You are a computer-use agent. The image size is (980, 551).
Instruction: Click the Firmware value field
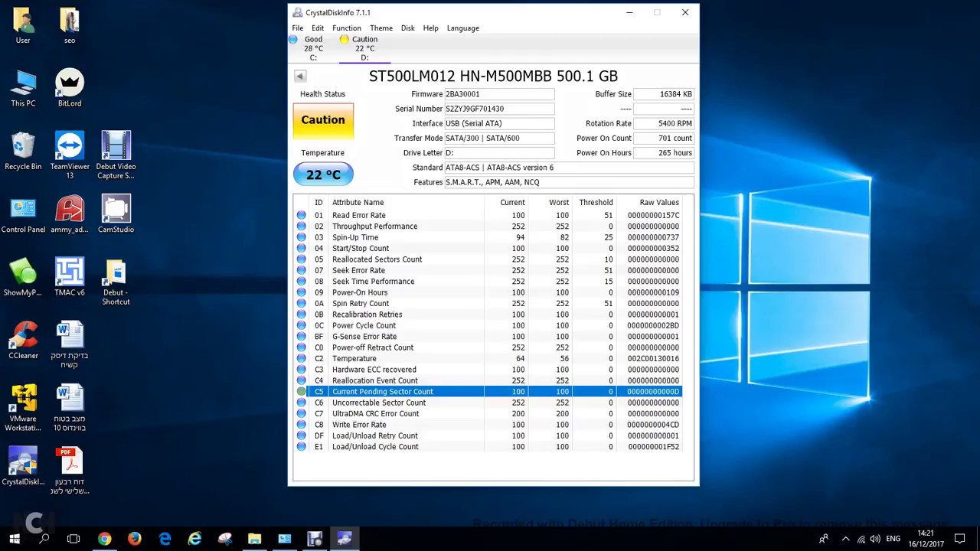click(499, 94)
